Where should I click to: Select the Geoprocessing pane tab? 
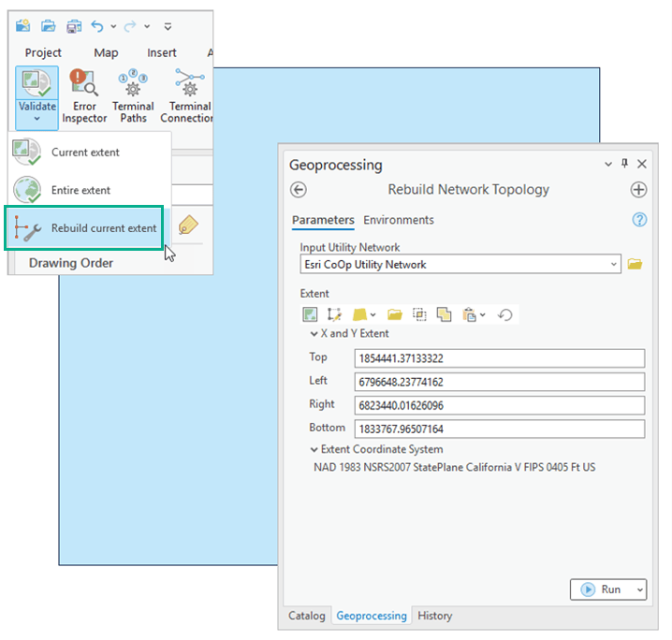click(x=372, y=616)
